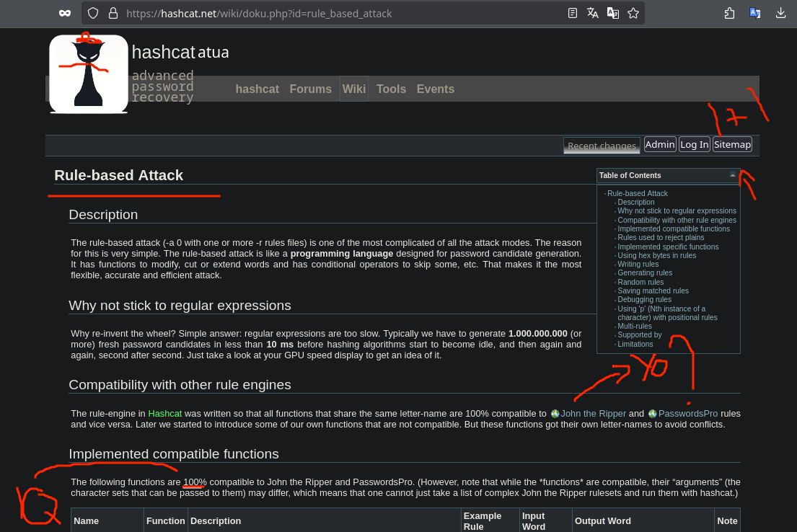Open the browser extensions puzzle icon

(729, 13)
